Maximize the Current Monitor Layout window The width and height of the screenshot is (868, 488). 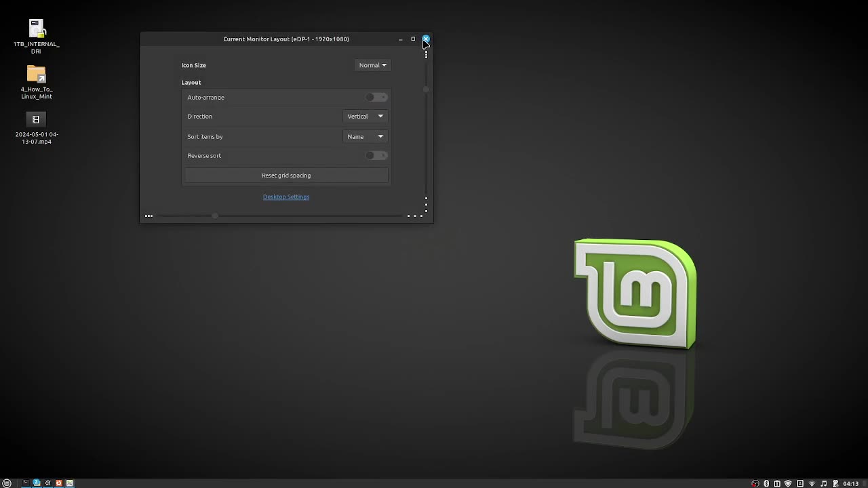pos(413,39)
